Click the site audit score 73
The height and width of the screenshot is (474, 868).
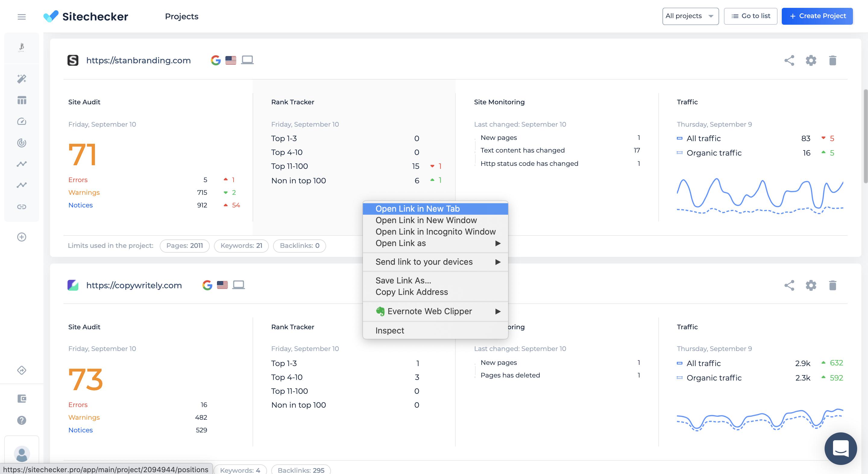click(86, 379)
